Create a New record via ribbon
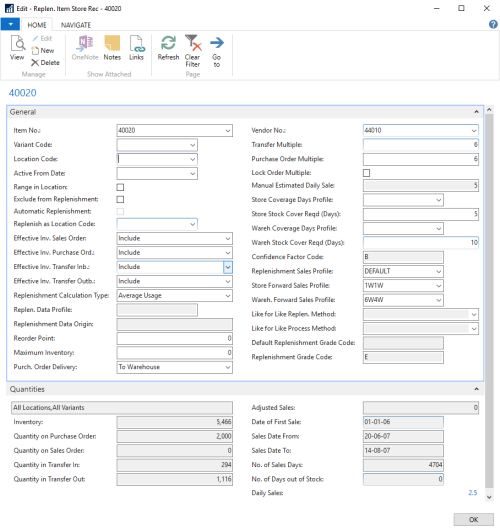The image size is (500, 532). (x=43, y=51)
